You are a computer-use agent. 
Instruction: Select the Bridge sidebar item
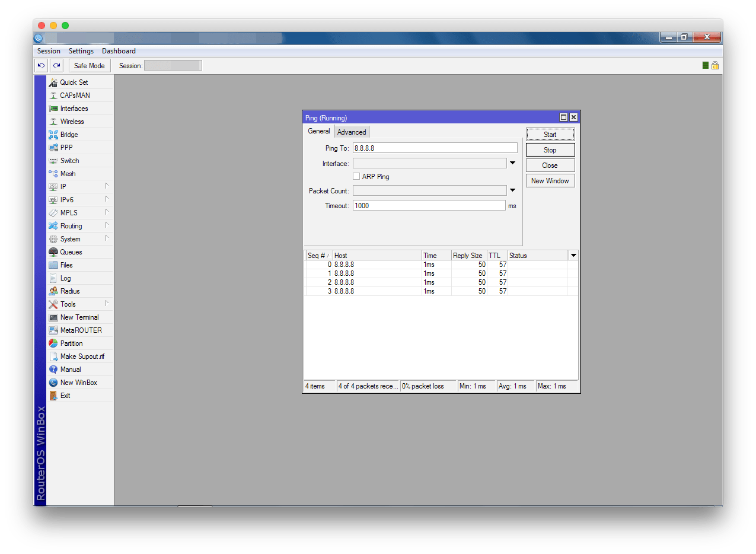(x=69, y=135)
